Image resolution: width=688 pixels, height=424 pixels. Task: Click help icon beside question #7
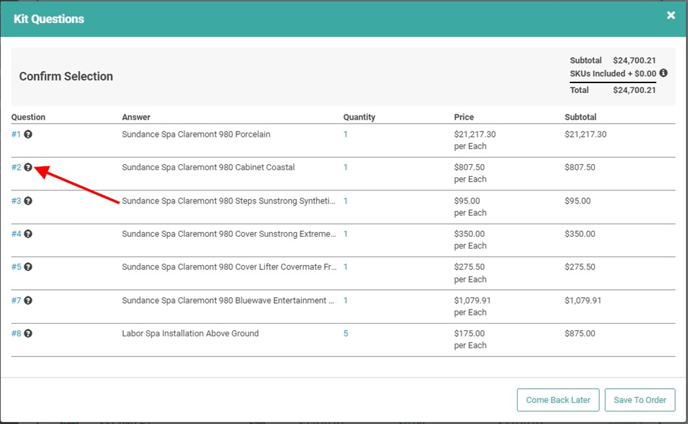click(x=28, y=300)
